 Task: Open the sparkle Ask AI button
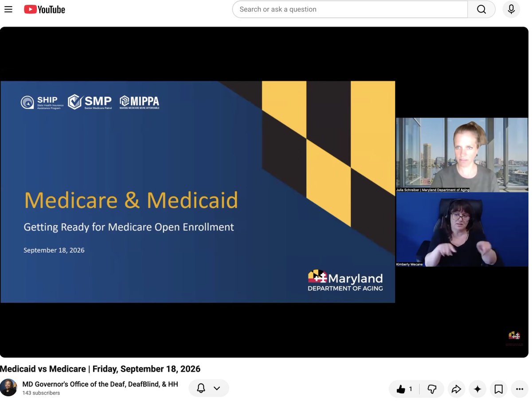click(477, 389)
